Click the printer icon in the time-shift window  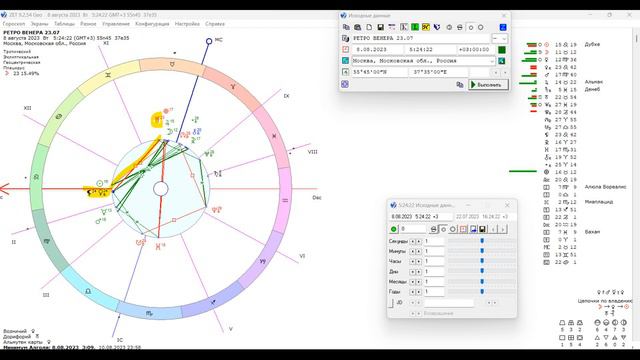(x=434, y=229)
